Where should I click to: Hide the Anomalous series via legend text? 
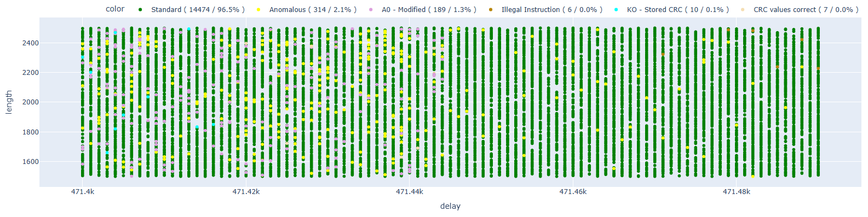(313, 10)
